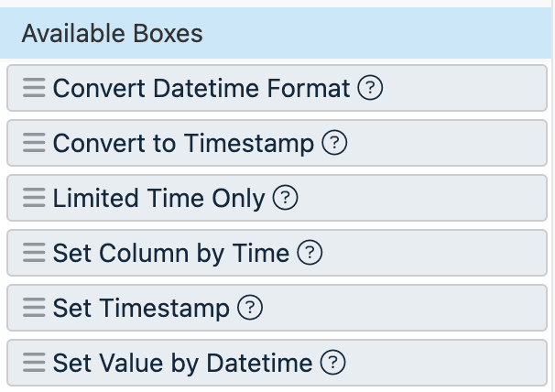The image size is (555, 392).
Task: Open help for Convert Datetime Format
Action: point(369,89)
